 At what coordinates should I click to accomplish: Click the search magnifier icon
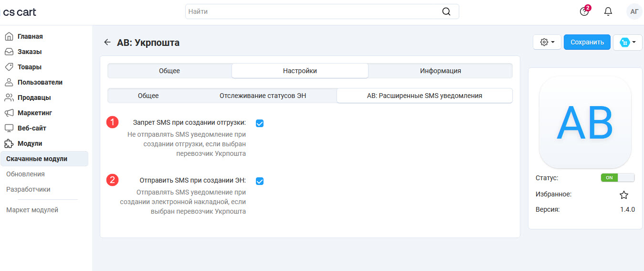[x=446, y=11]
